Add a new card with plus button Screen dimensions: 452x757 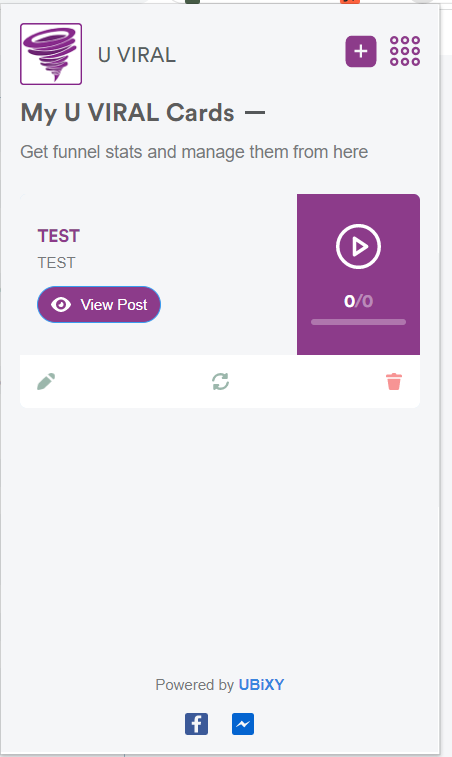(x=361, y=51)
